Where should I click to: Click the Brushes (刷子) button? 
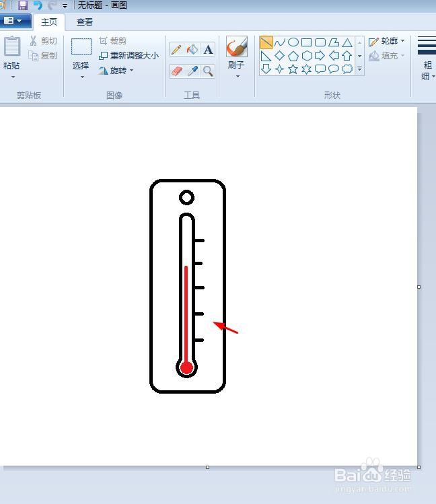tap(237, 52)
